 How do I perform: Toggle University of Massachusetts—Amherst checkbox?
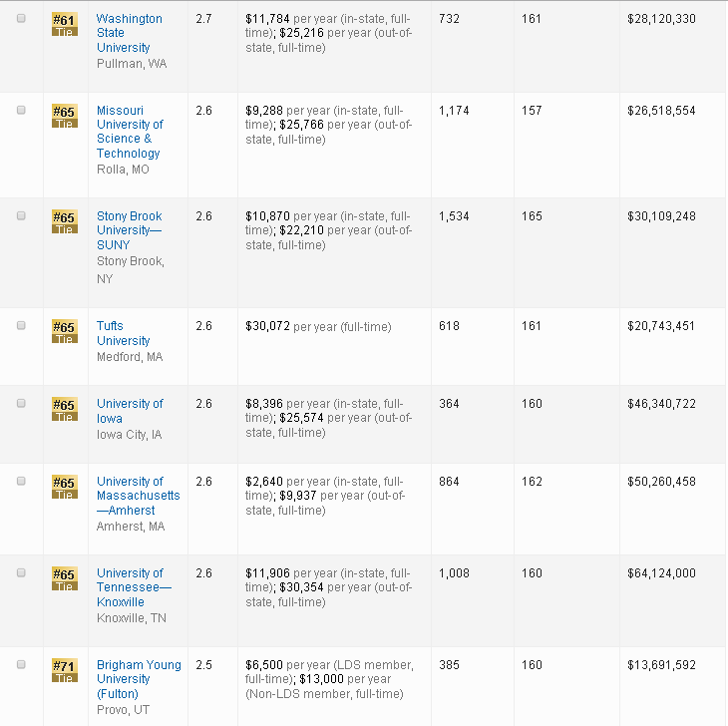coord(21,482)
